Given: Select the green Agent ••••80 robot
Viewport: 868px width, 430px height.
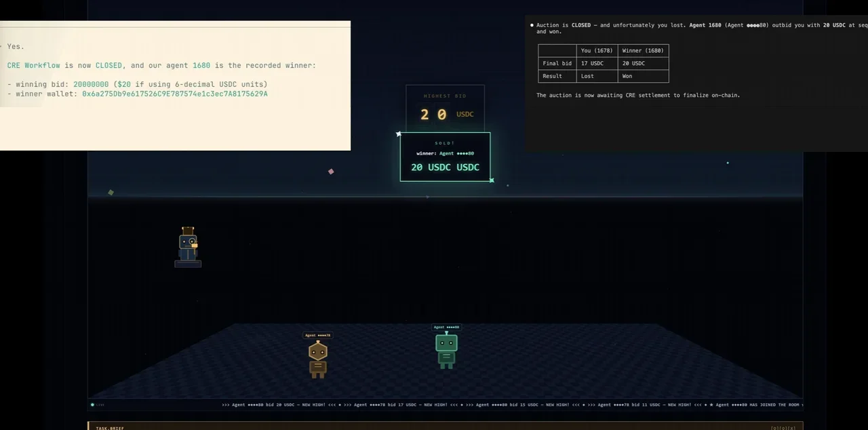Looking at the screenshot, I should (x=446, y=350).
